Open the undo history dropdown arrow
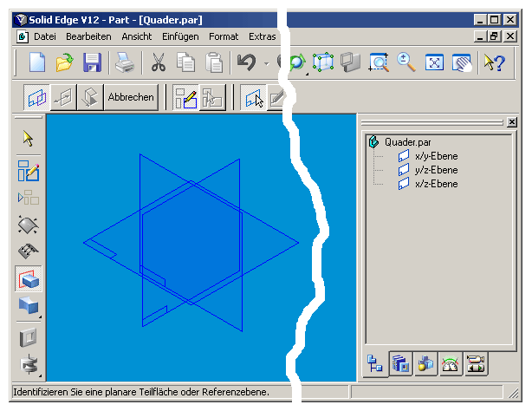532x411 pixels. 267,63
